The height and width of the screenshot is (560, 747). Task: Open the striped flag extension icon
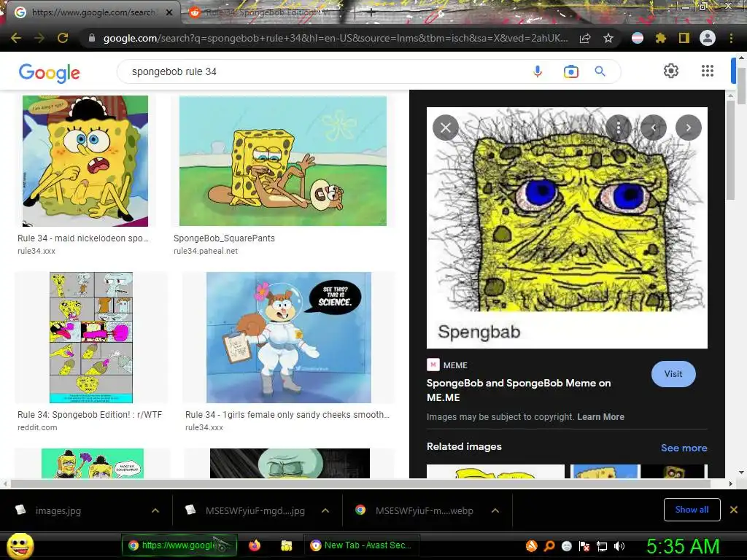pos(638,38)
